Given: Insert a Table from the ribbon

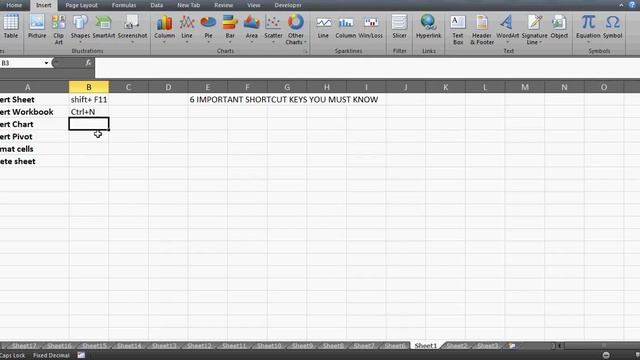Looking at the screenshot, I should pos(10,27).
